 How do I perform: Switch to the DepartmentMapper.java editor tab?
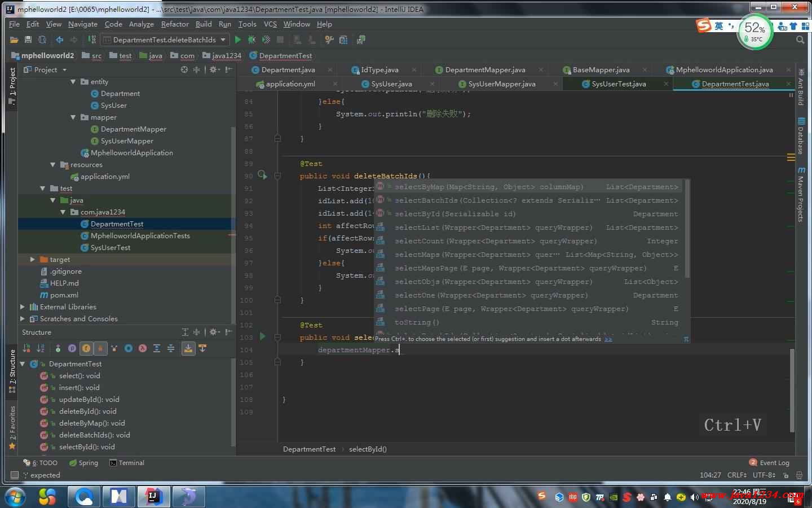pos(485,69)
